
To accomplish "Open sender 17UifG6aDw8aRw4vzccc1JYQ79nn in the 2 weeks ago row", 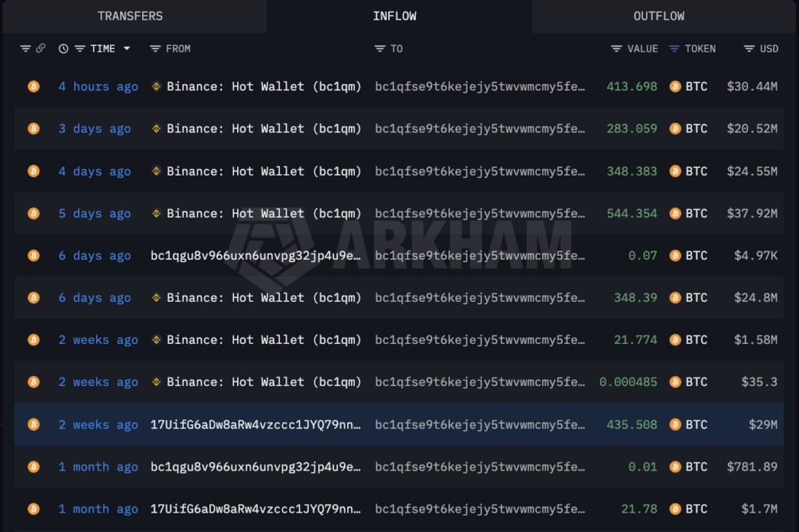I will click(x=255, y=424).
